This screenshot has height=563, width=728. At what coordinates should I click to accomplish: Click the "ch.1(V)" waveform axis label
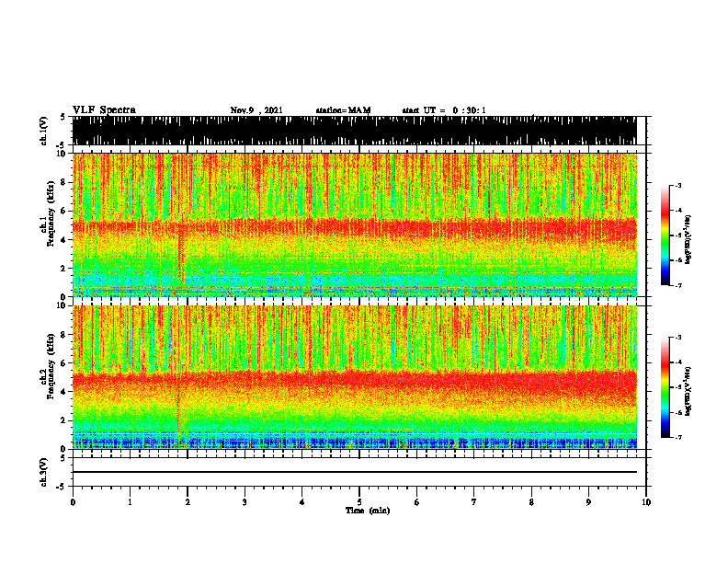click(43, 131)
